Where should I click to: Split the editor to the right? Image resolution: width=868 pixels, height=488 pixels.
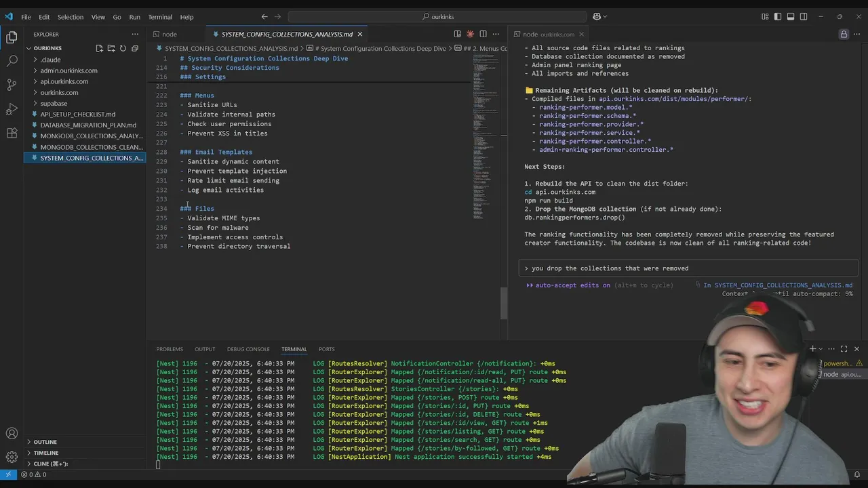(483, 34)
